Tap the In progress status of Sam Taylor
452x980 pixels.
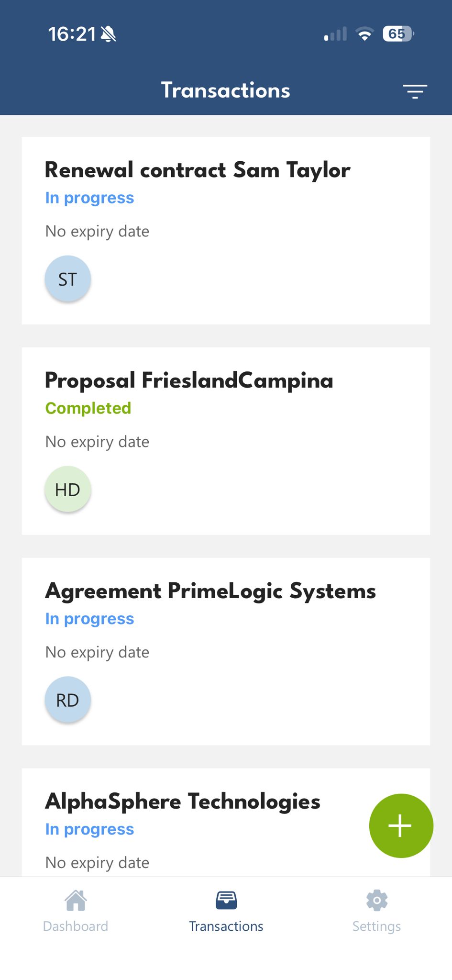(x=89, y=198)
